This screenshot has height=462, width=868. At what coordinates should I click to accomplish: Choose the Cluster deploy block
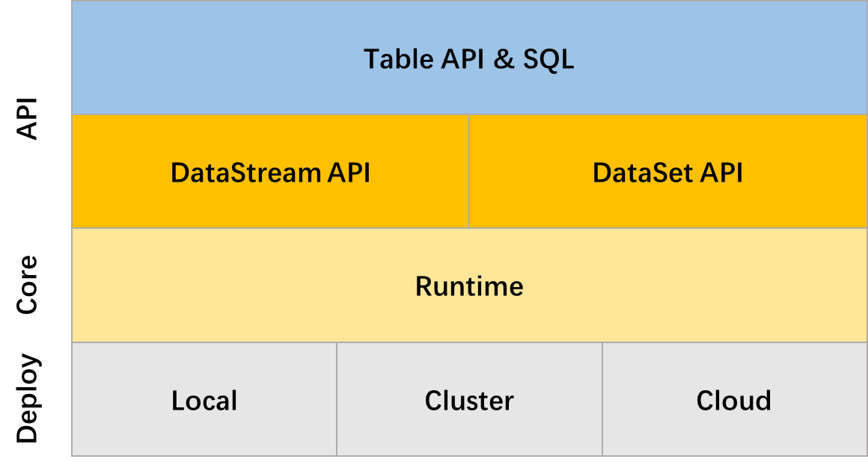[x=469, y=399]
